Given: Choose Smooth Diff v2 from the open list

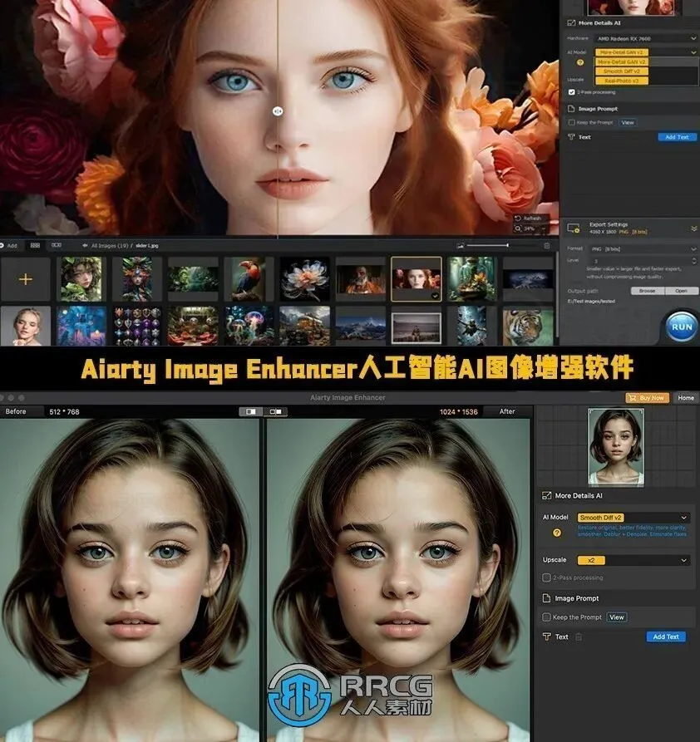Looking at the screenshot, I should pyautogui.click(x=621, y=71).
